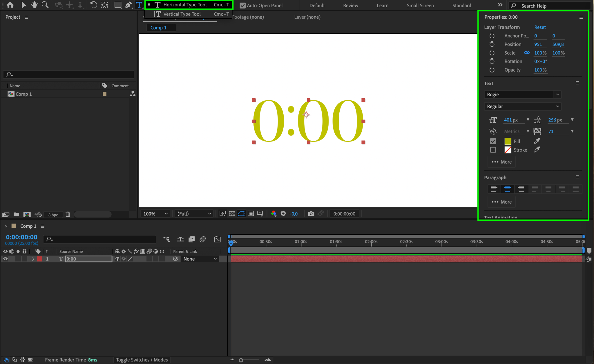Image resolution: width=594 pixels, height=364 pixels.
Task: Select the Pen tool
Action: coord(128,5)
